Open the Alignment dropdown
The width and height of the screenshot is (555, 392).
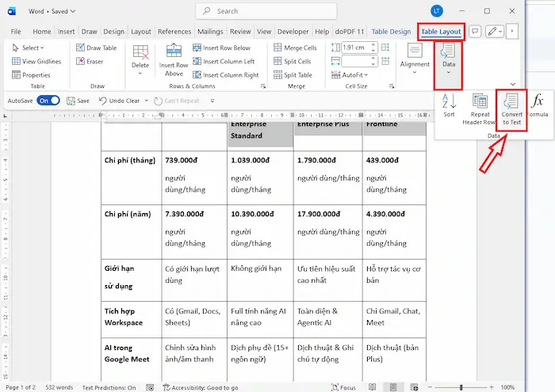[414, 59]
